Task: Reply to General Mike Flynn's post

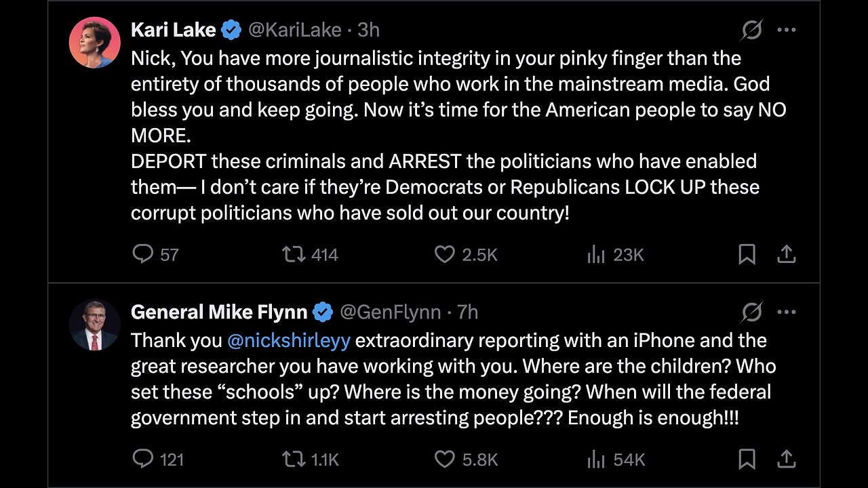Action: (x=143, y=459)
